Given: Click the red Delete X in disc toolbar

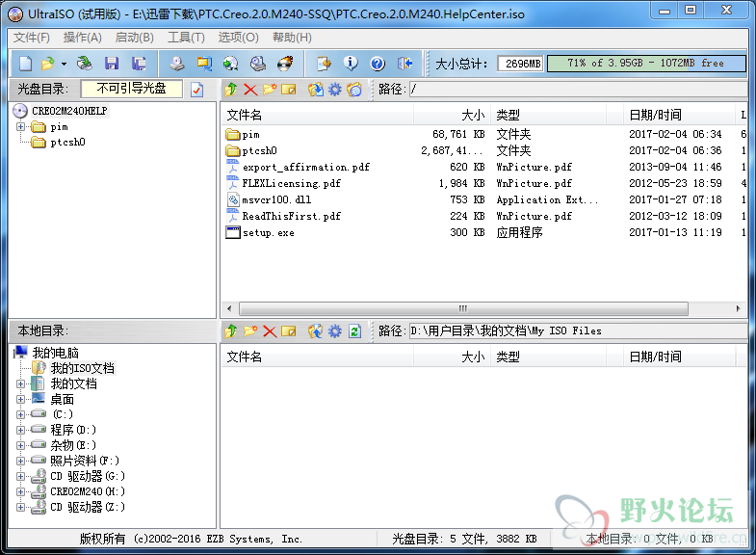Looking at the screenshot, I should [250, 90].
